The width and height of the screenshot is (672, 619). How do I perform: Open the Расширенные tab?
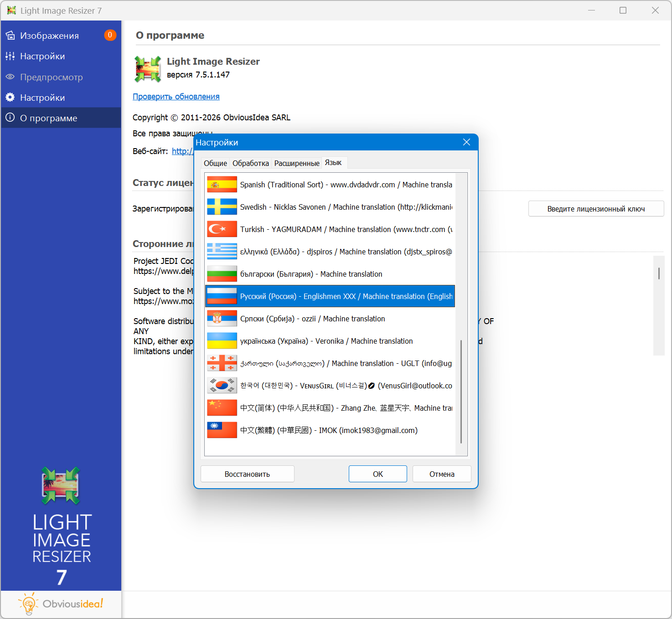(297, 163)
